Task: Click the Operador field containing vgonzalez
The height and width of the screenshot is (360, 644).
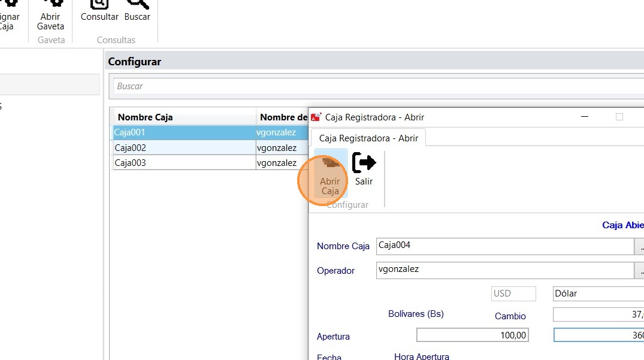Action: [505, 271]
